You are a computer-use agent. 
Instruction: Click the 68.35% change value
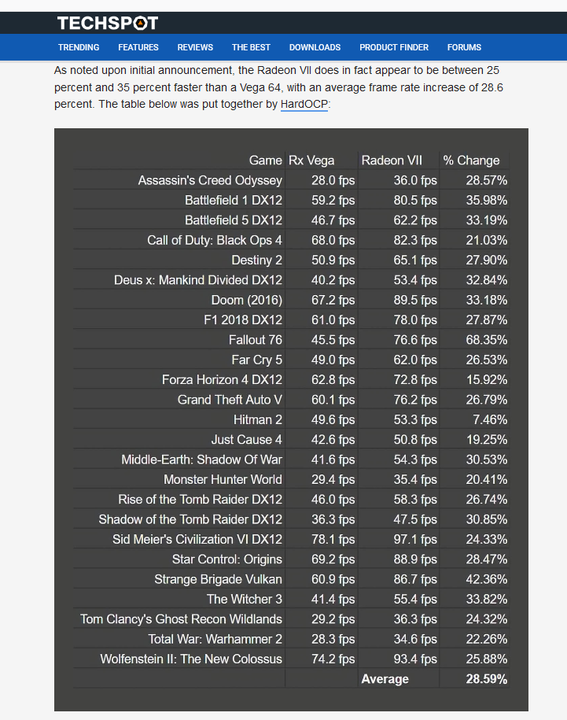[487, 340]
